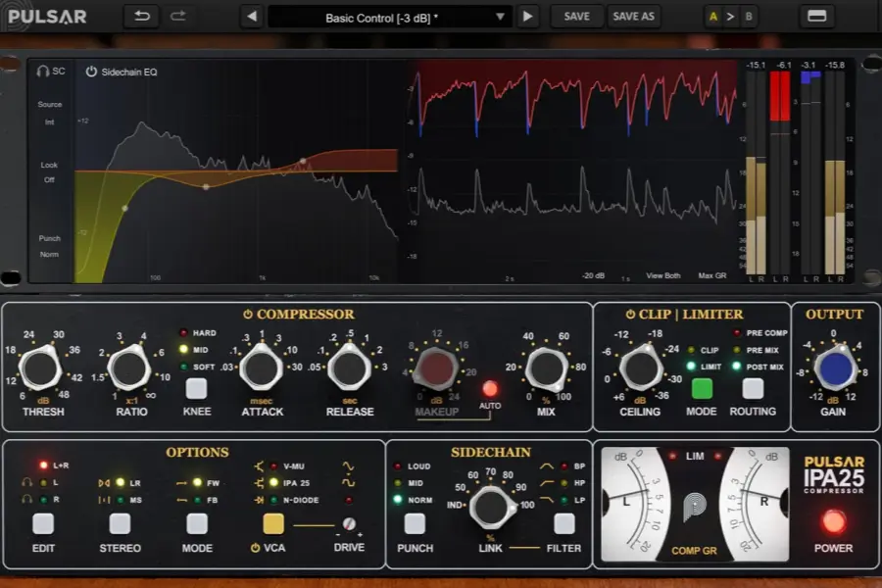Click the IPA 25 circuit icon
Image resolution: width=882 pixels, height=588 pixels.
coord(259,483)
